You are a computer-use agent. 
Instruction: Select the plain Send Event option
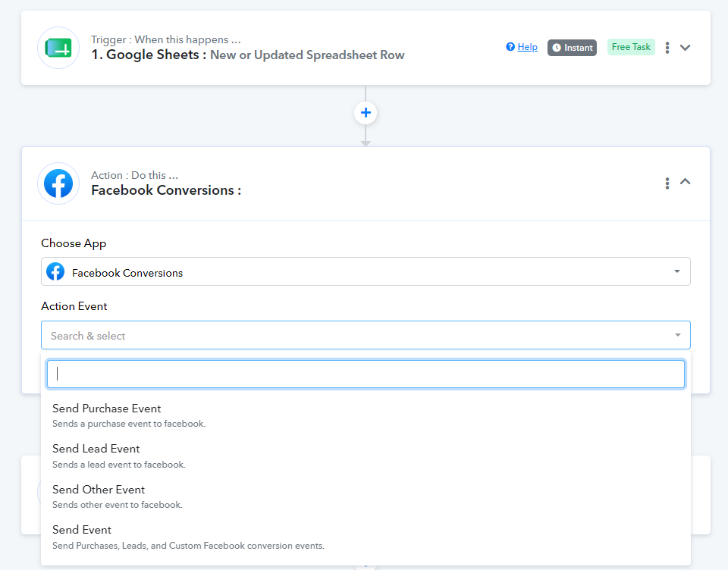366,537
